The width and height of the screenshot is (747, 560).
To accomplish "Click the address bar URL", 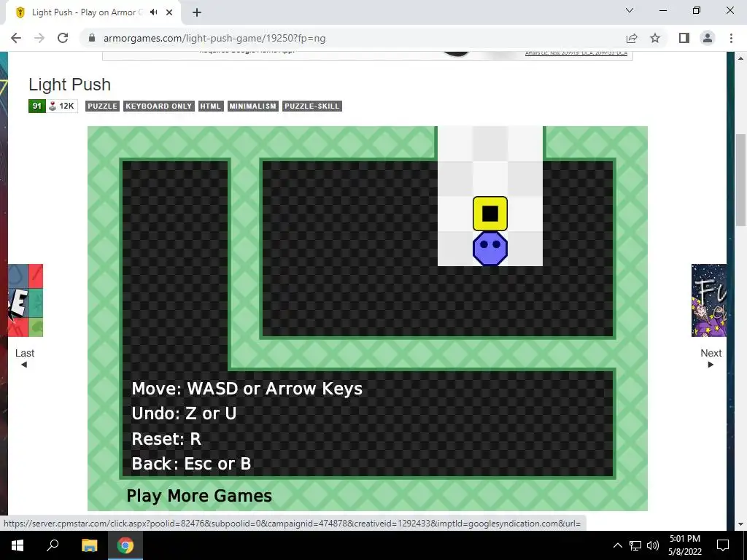I will [x=214, y=38].
